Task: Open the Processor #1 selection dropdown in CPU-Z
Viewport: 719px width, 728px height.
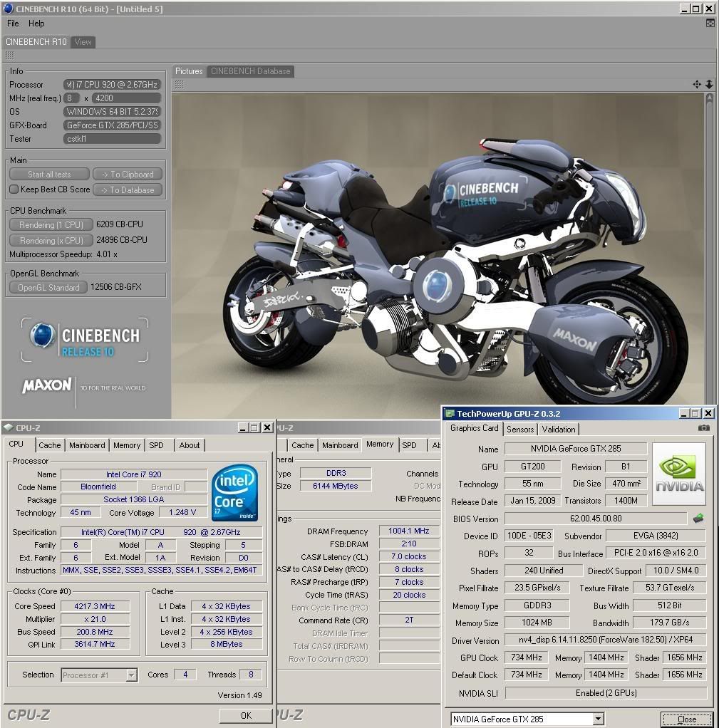Action: [131, 675]
